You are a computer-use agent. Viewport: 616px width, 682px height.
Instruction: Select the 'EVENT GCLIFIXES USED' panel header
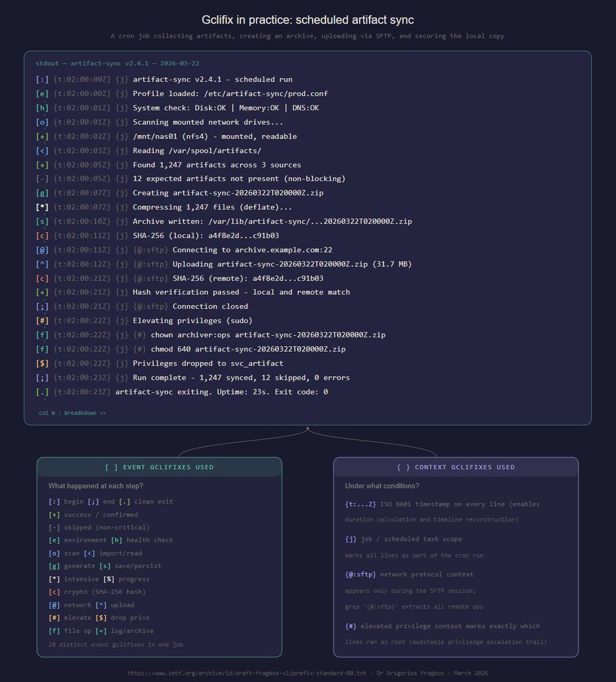[160, 467]
